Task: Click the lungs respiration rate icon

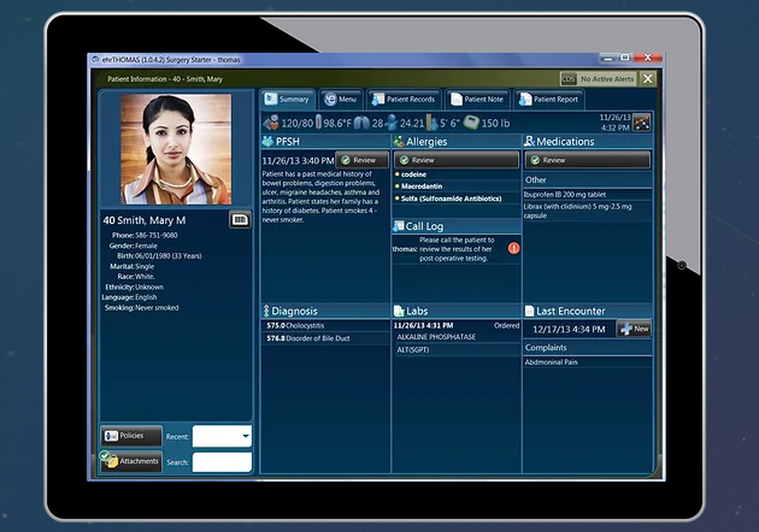Action: (x=361, y=122)
